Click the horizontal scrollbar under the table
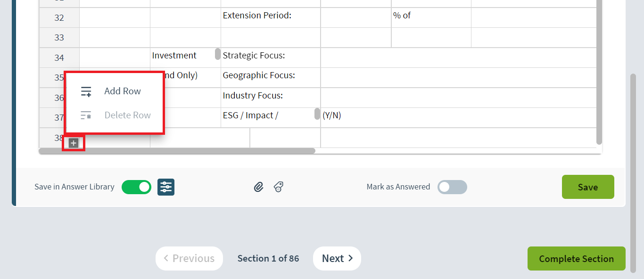The height and width of the screenshot is (279, 644). coord(177,151)
